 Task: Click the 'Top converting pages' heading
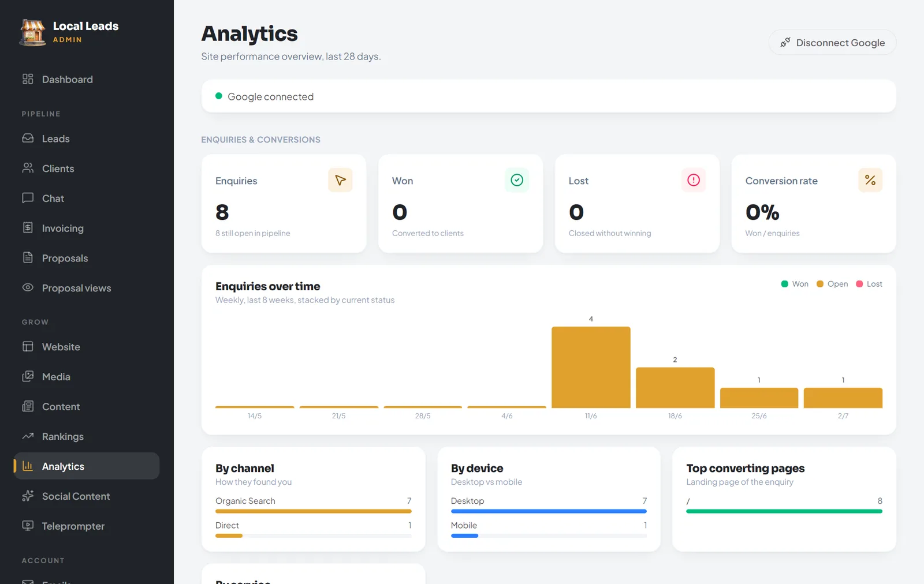click(x=746, y=468)
